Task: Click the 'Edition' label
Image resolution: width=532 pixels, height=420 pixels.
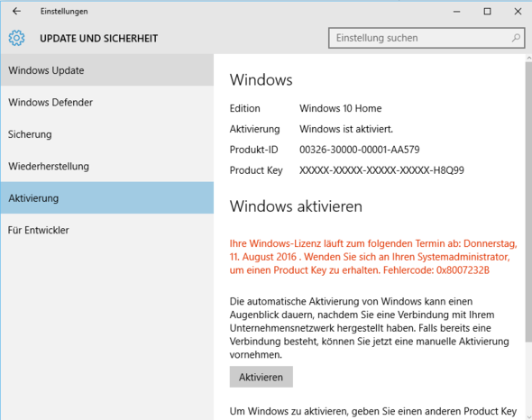Action: [245, 108]
